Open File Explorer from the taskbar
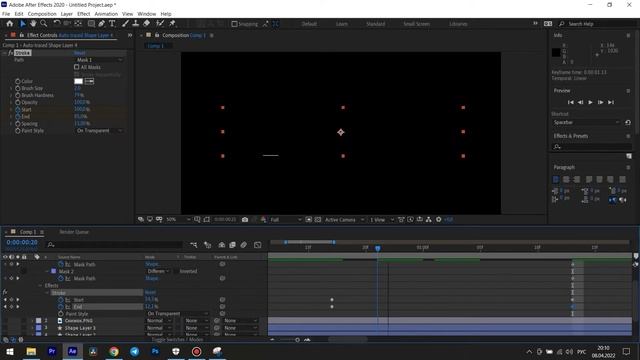Image resolution: width=640 pixels, height=360 pixels. coord(31,351)
